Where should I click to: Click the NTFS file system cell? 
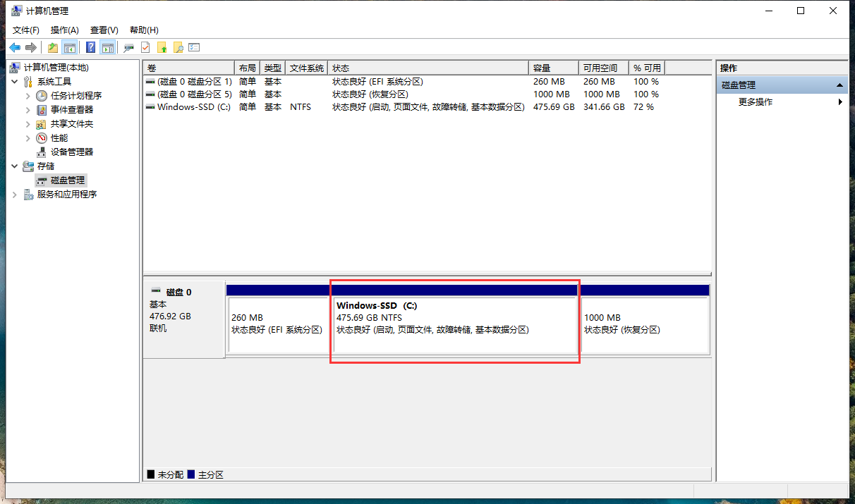tap(301, 107)
